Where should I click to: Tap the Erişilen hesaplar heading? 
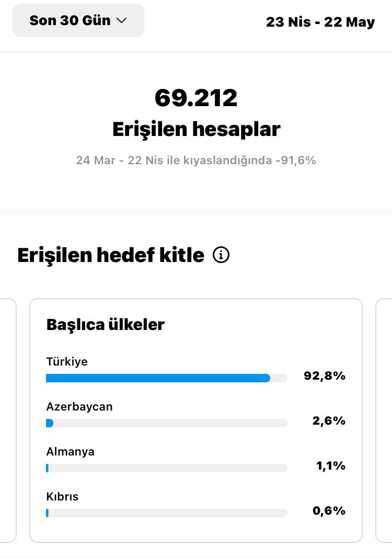click(x=197, y=129)
